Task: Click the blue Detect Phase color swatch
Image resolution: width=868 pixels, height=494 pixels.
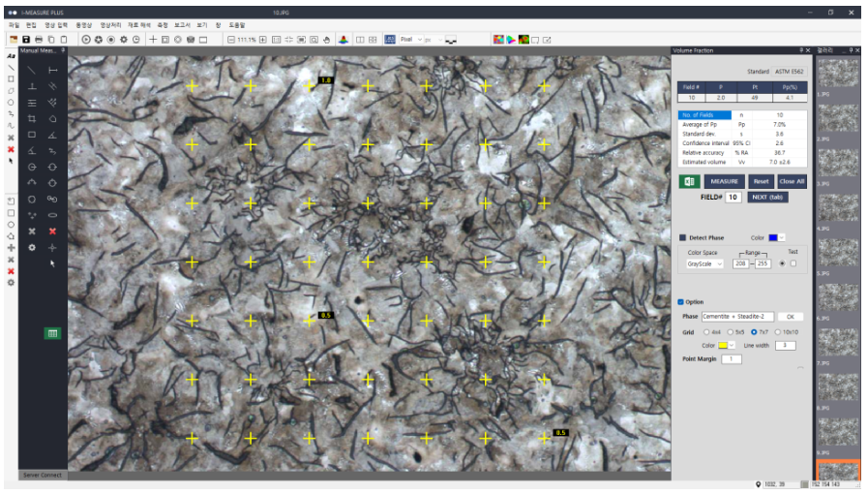Action: (x=773, y=237)
